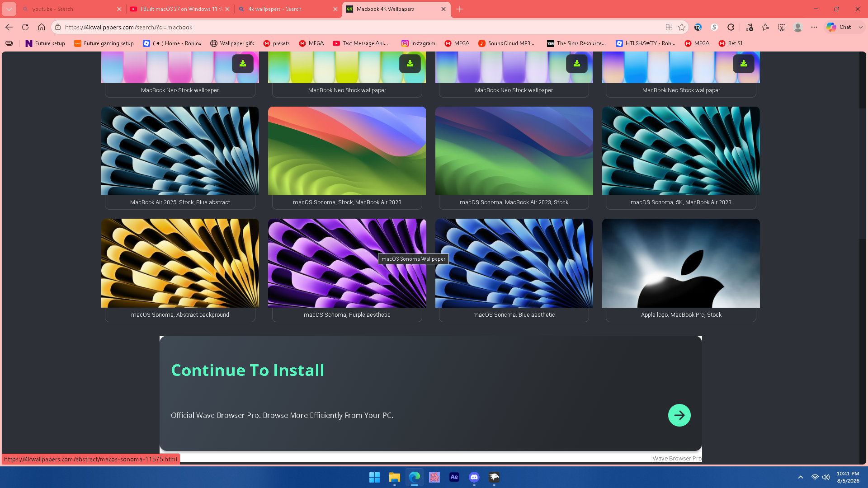Switch to the I Built macOS 27 tab

[180, 9]
